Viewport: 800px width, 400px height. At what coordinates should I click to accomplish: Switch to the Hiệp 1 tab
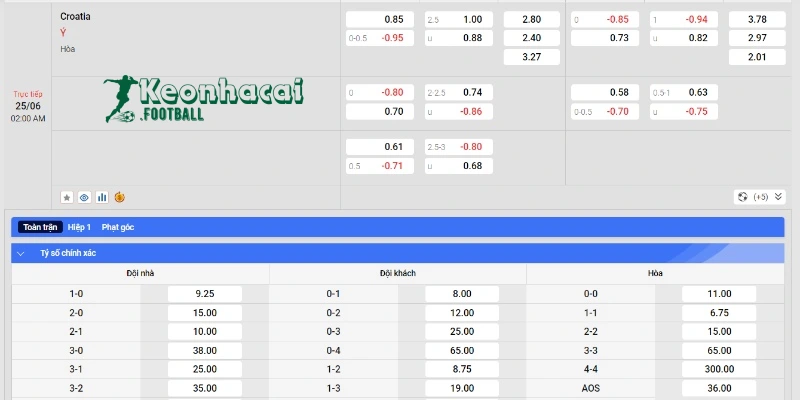click(x=82, y=227)
